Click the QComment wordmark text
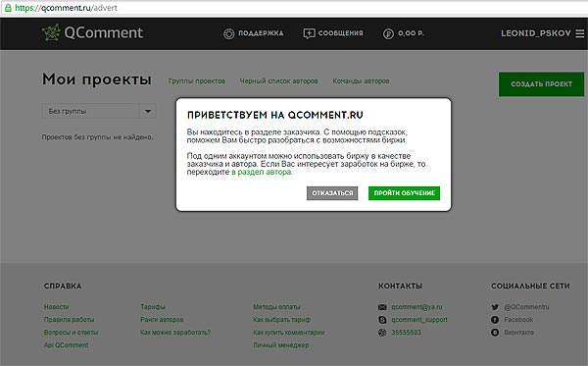This screenshot has width=588, height=366. [x=104, y=33]
